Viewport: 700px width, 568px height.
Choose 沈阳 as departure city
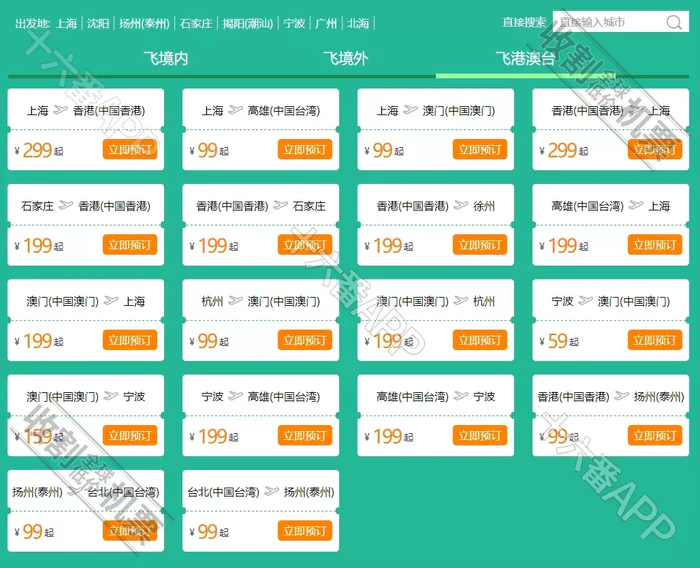pos(98,23)
